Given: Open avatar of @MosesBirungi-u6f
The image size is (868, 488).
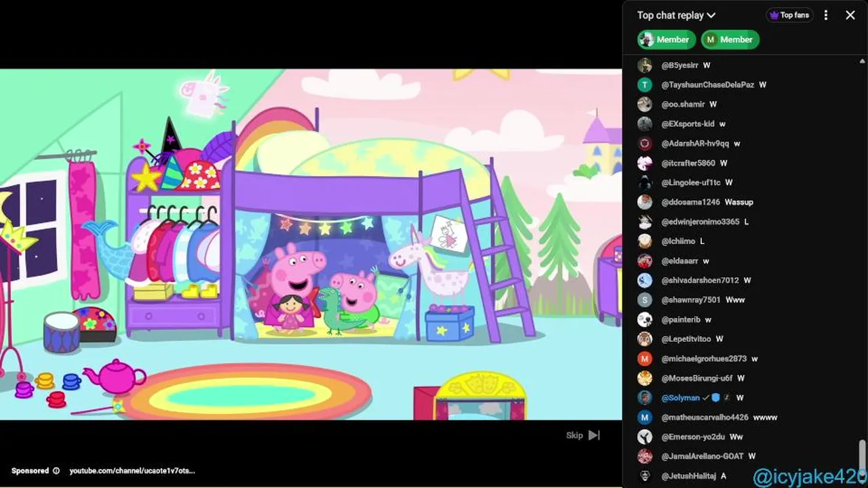Looking at the screenshot, I should click(645, 378).
